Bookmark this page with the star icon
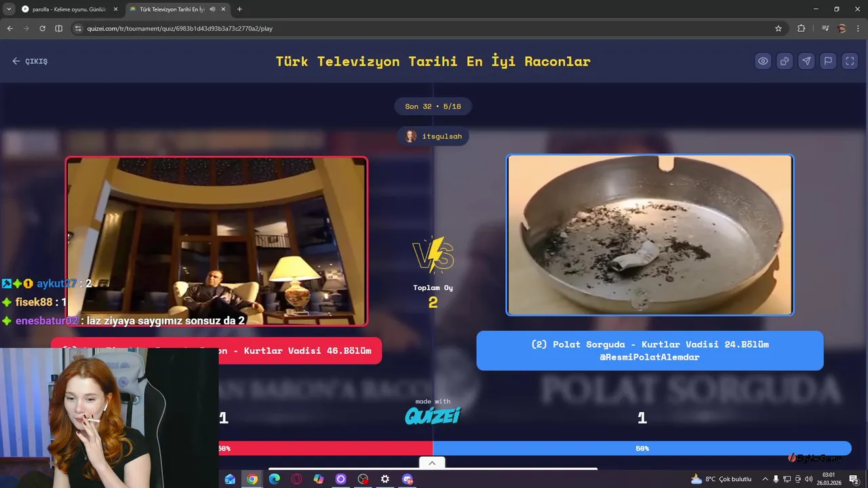Image resolution: width=868 pixels, height=488 pixels. (x=778, y=28)
